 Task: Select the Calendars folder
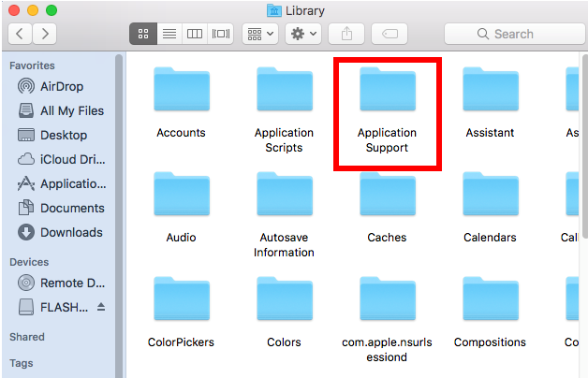point(491,208)
